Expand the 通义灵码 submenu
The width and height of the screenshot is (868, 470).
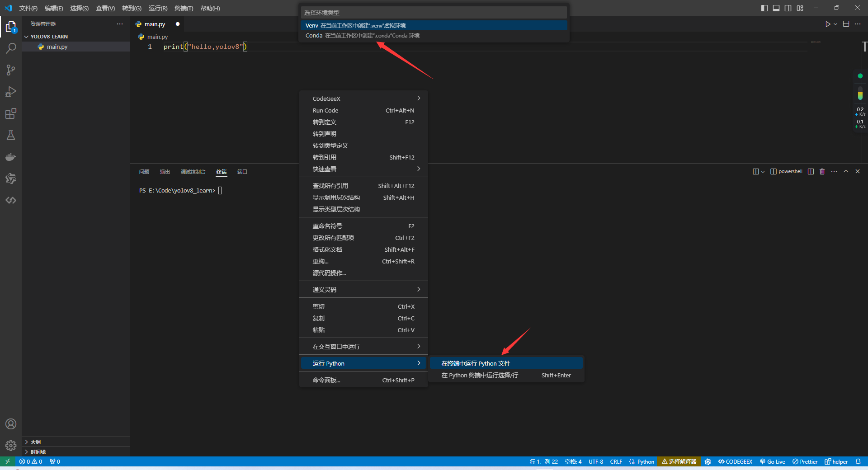tap(364, 290)
